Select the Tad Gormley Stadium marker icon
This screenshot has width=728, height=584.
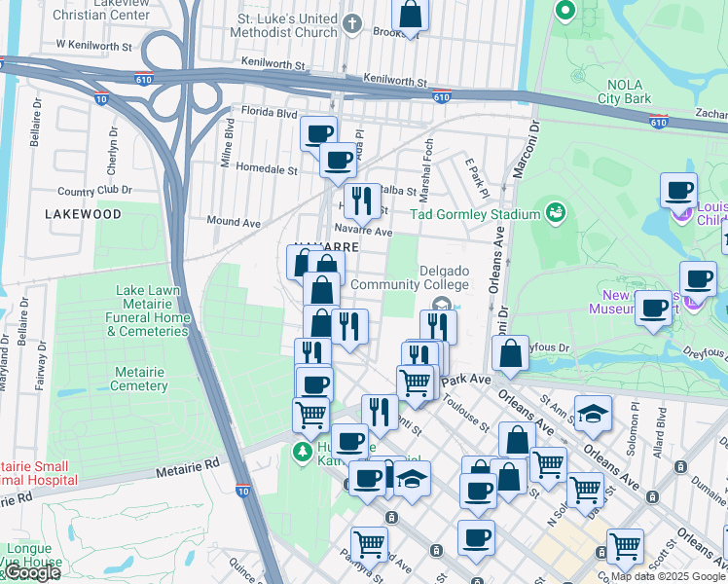click(555, 212)
